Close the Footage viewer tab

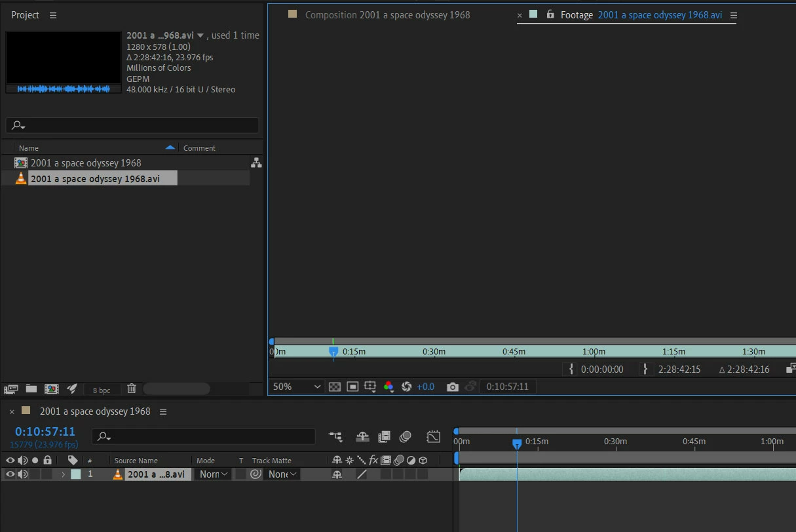coord(520,15)
